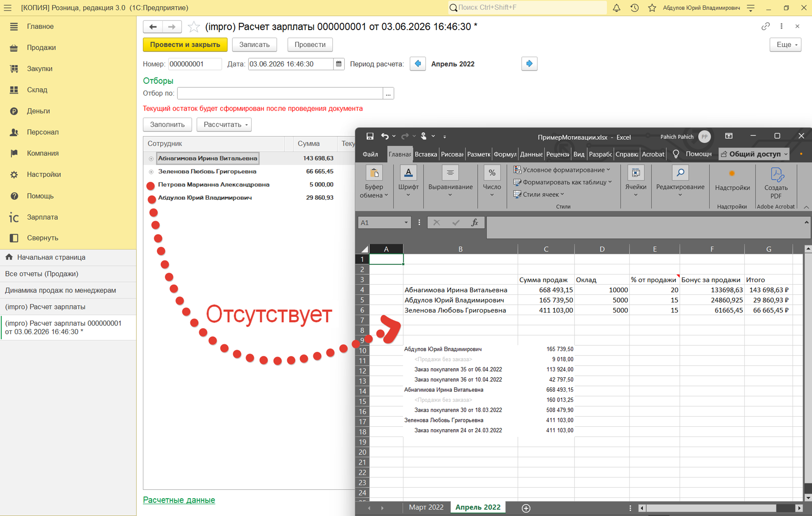Select the Петрова Марианна Александровна row
The width and height of the screenshot is (812, 516).
coord(249,184)
